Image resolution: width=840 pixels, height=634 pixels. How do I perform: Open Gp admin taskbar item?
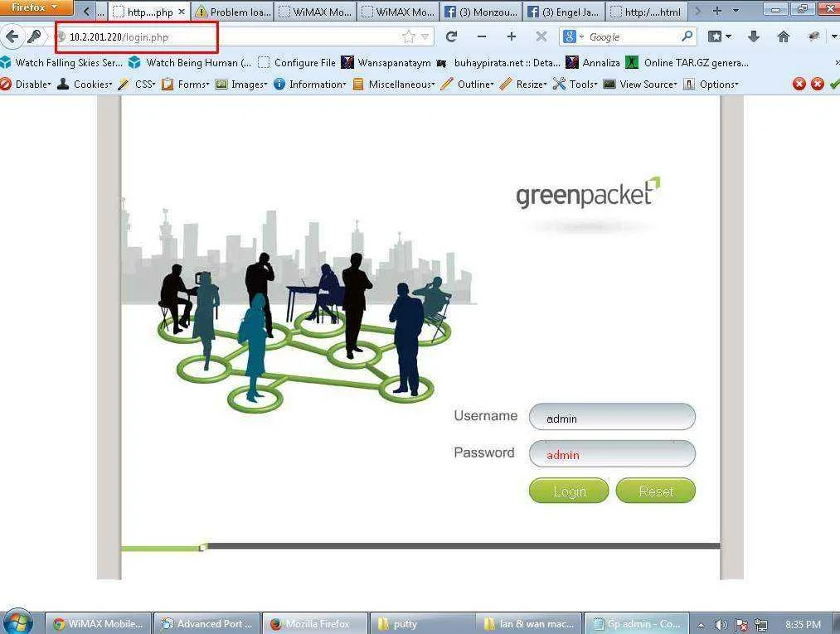[x=636, y=624]
